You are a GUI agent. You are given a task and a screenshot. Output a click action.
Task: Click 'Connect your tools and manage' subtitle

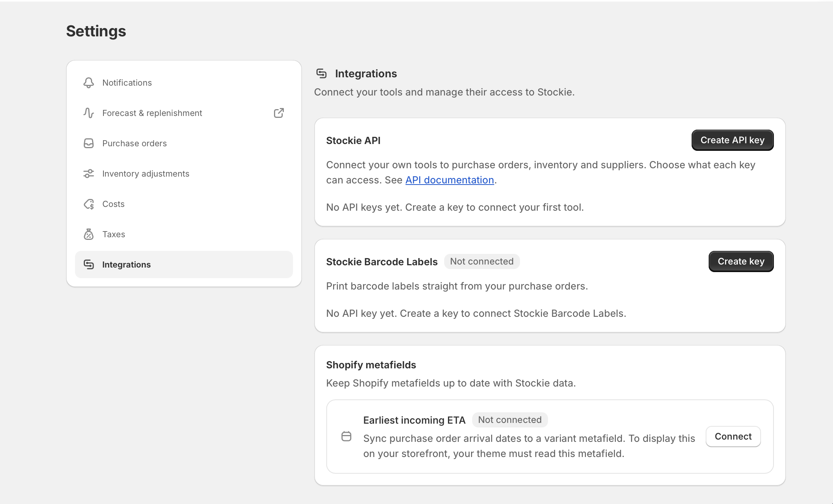coord(444,92)
